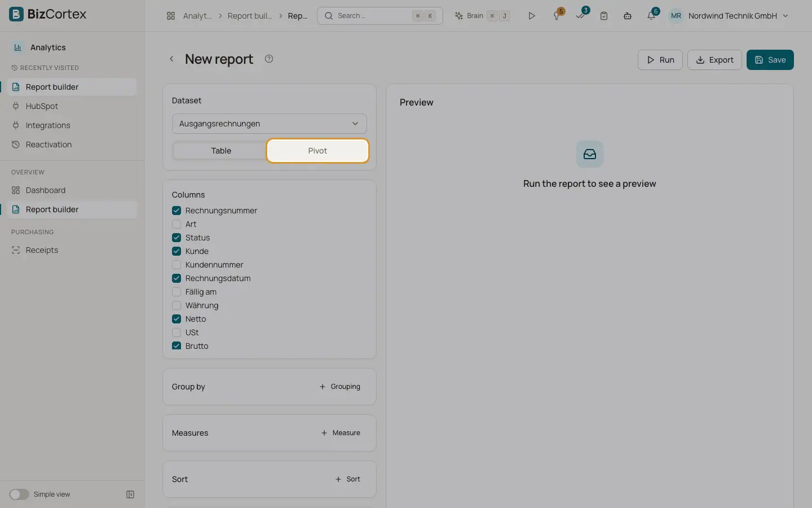
Task: Add a new Measure
Action: 341,433
